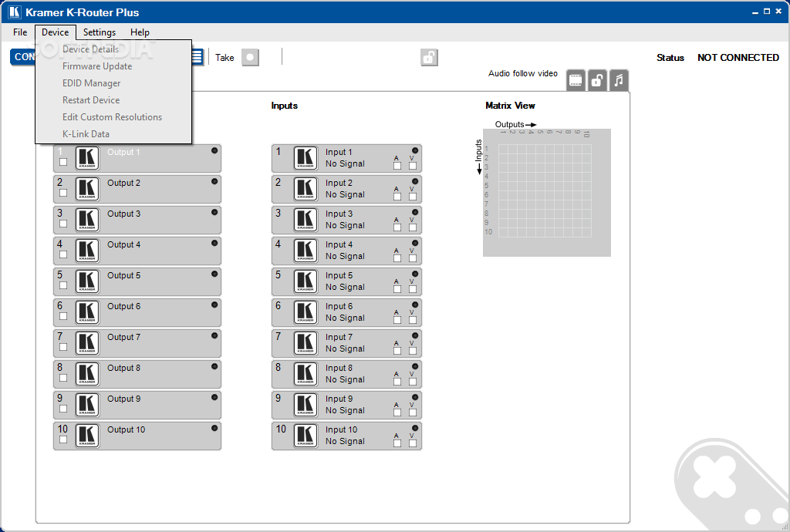Click the Kramer logo icon for Input 4

[306, 251]
